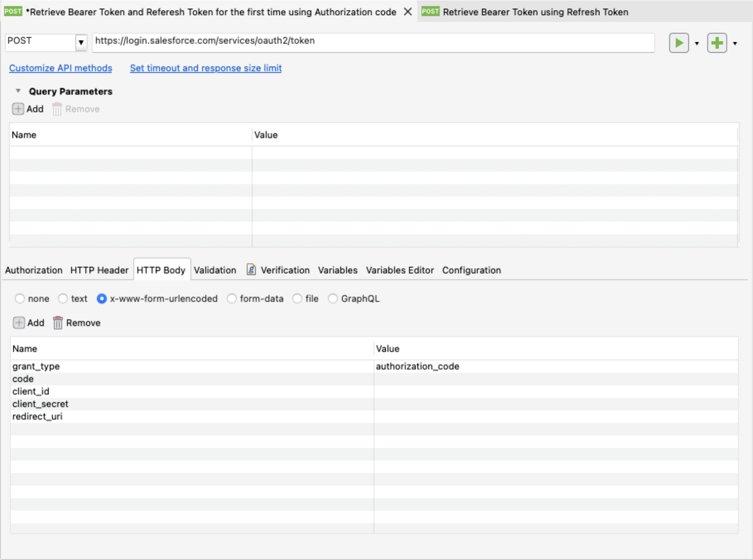
Task: Select the form-data radio button
Action: click(x=232, y=299)
